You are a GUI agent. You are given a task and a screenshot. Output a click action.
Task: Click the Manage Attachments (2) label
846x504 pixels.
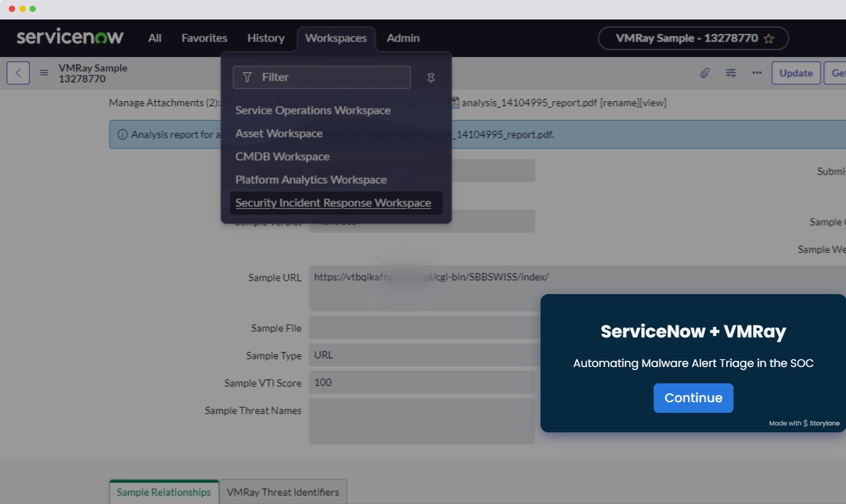(x=165, y=102)
